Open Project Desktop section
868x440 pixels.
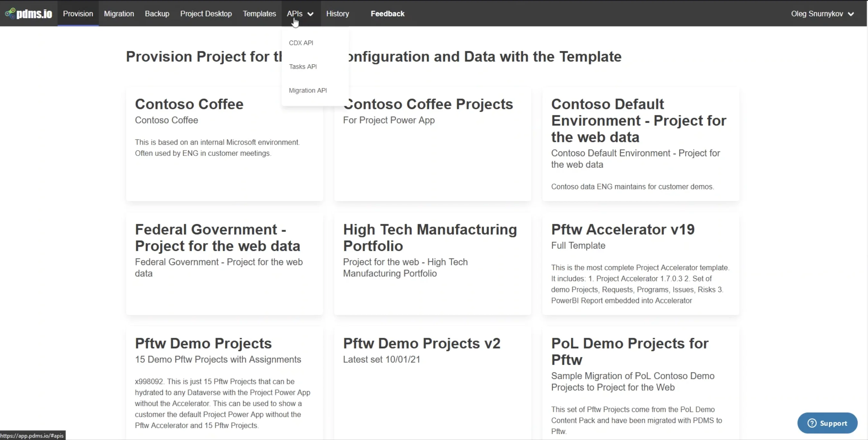(x=206, y=14)
